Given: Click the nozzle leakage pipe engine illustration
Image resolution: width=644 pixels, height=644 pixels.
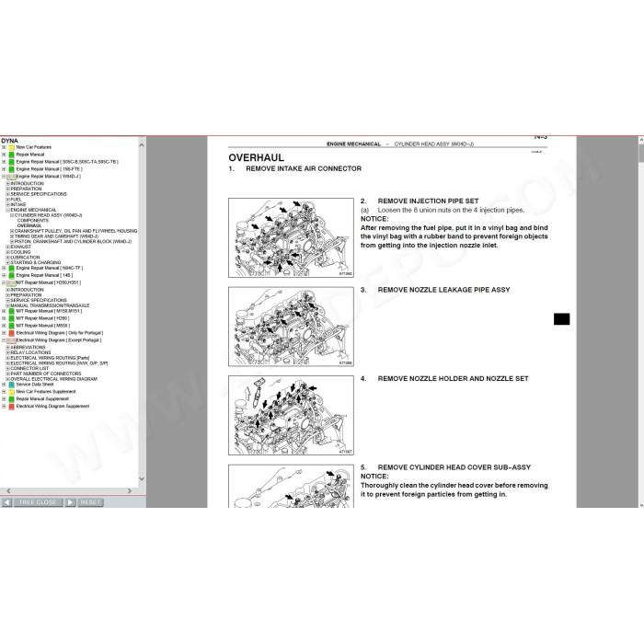Looking at the screenshot, I should [x=291, y=327].
